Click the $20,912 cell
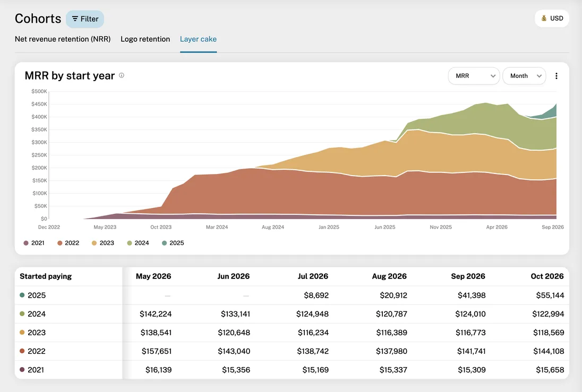Screen dimensions: 582x392 coord(393,295)
